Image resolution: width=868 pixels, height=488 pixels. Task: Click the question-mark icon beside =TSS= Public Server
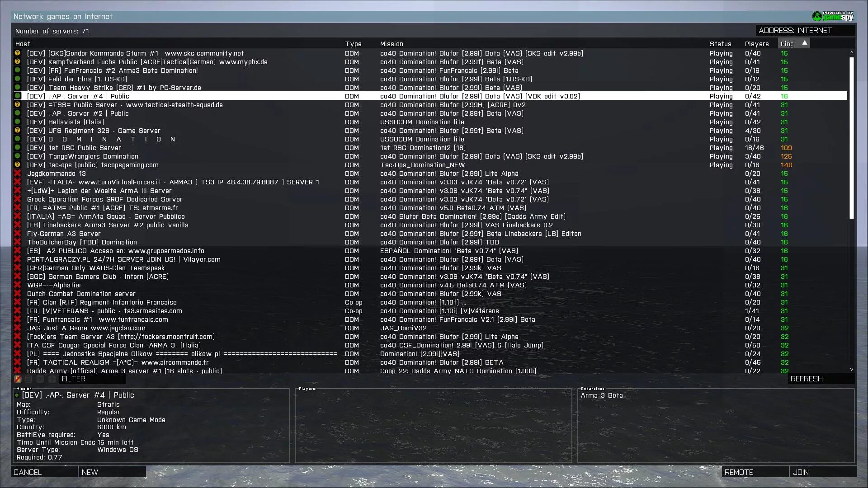[x=18, y=105]
